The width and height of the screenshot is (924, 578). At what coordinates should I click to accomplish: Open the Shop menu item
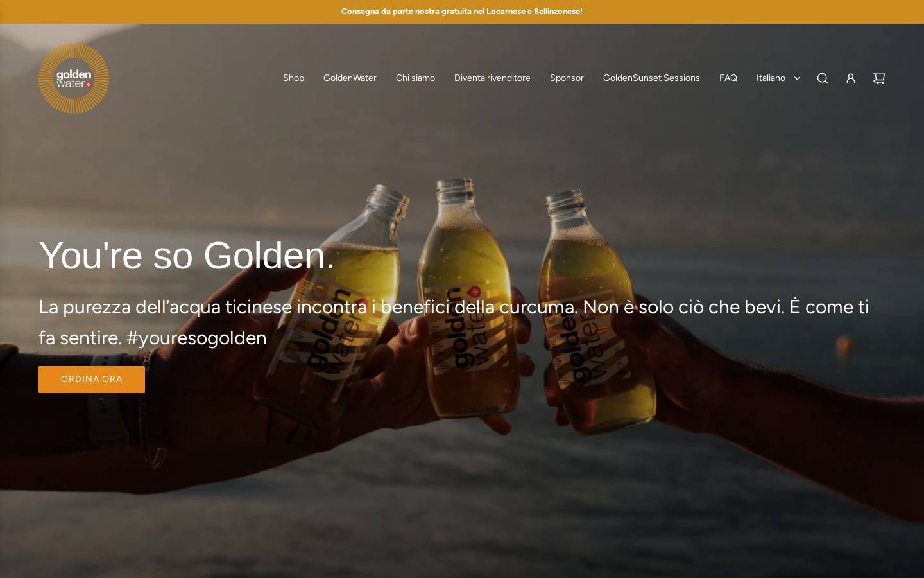293,78
